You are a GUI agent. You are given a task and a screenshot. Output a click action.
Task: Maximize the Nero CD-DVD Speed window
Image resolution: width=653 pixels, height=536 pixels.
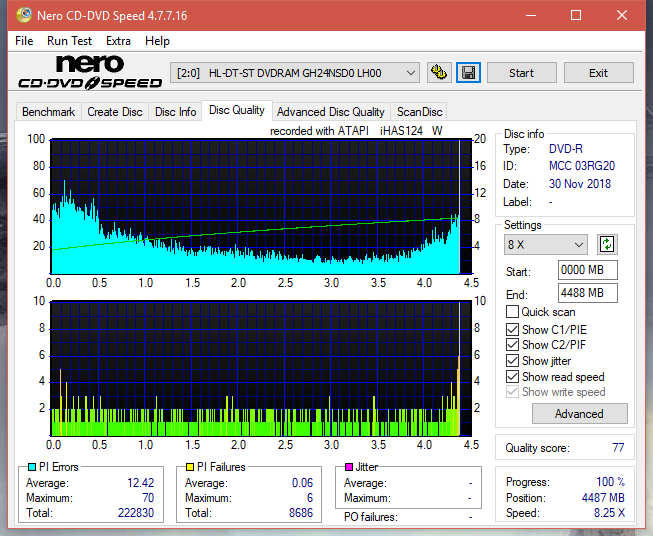[576, 15]
